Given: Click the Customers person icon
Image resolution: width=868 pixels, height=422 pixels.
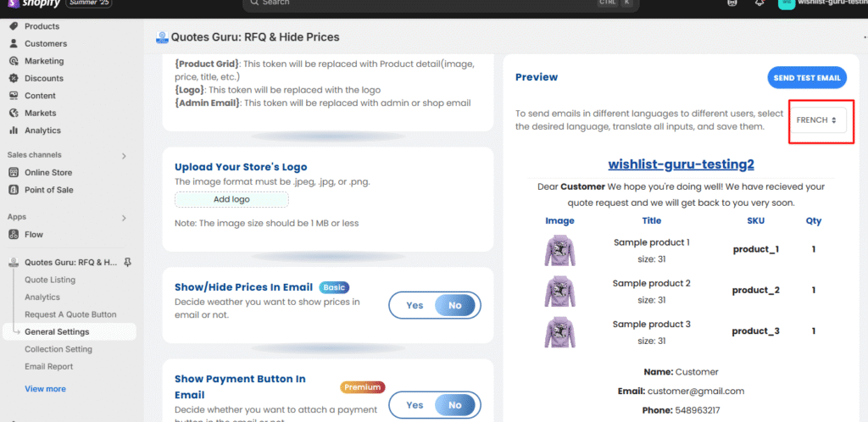Looking at the screenshot, I should [x=14, y=44].
